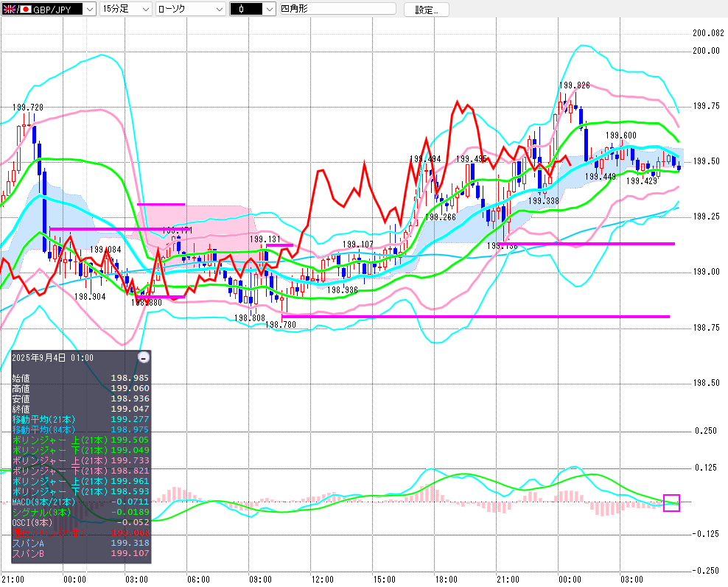Screen dimensions: 728x587
Task: Click the cyan Bollinger upper value 199.961
Action: point(130,481)
